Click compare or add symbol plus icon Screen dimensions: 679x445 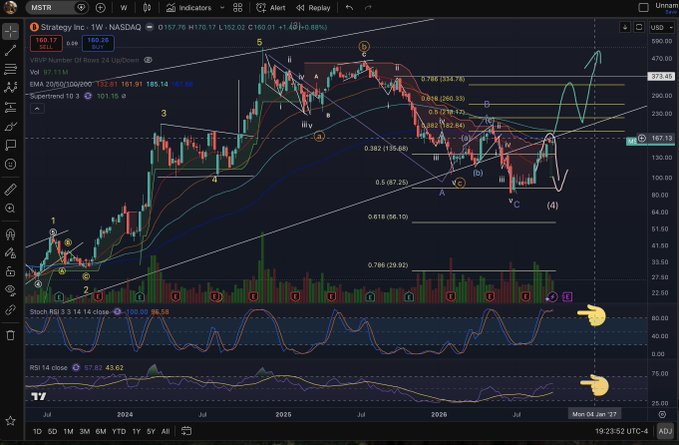tap(100, 7)
